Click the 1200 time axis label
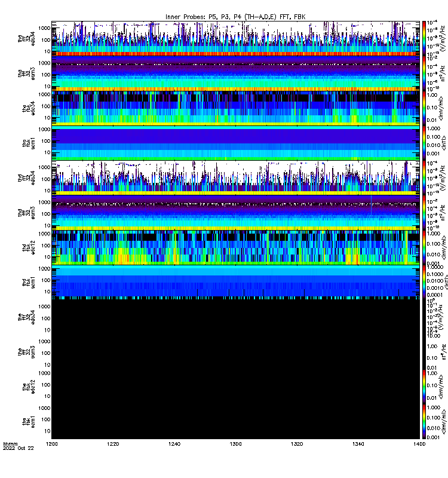Screen dimensions: 448x478 pos(52,444)
